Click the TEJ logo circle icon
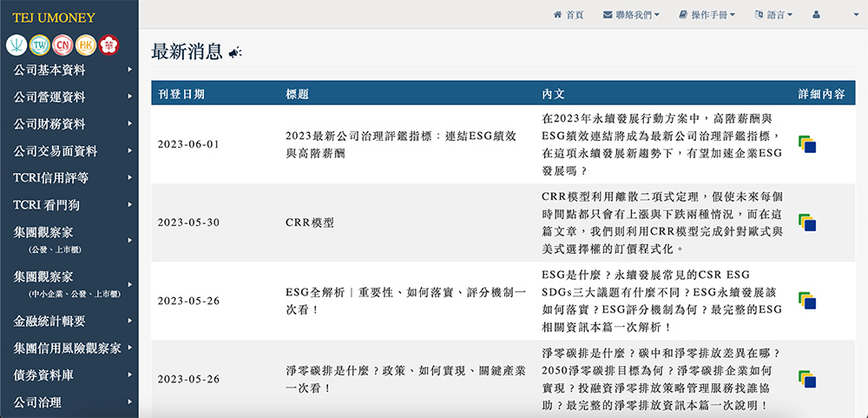868x418 pixels. [x=16, y=45]
